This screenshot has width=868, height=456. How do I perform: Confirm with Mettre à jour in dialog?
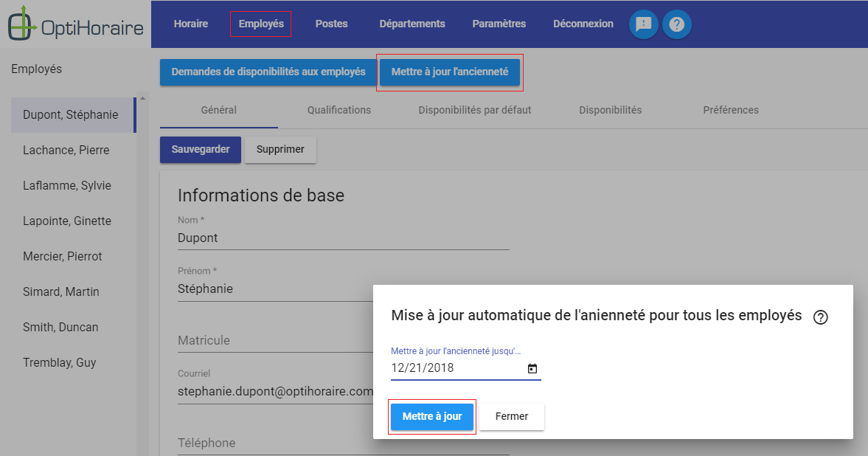tap(431, 417)
